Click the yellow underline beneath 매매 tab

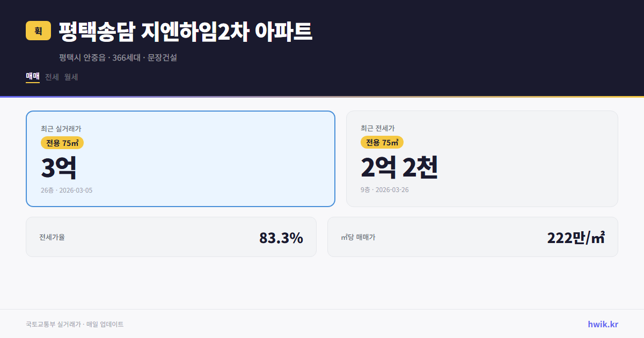(x=32, y=84)
